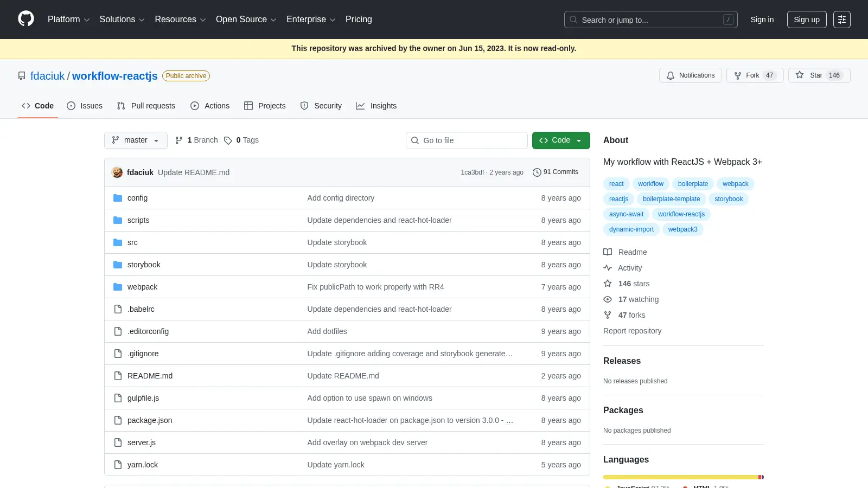Image resolution: width=868 pixels, height=488 pixels.
Task: Click the webpack folder icon
Action: coord(118,287)
